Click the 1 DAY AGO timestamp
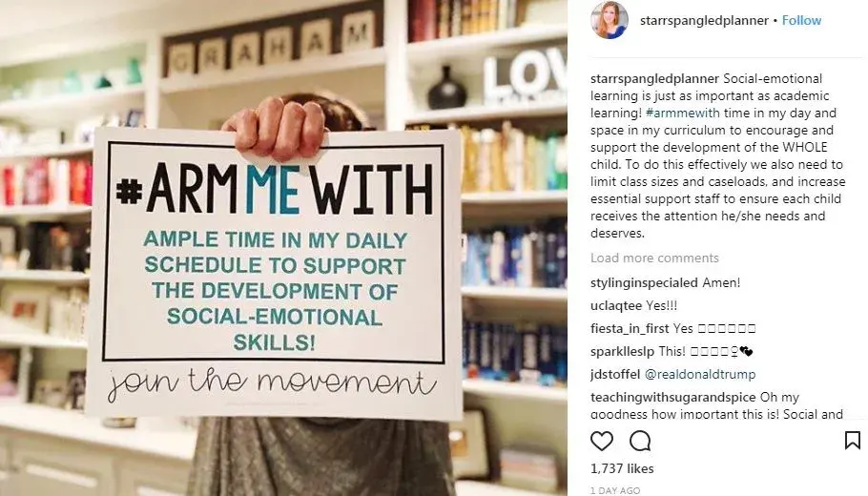Image resolution: width=868 pixels, height=496 pixels. tap(617, 489)
